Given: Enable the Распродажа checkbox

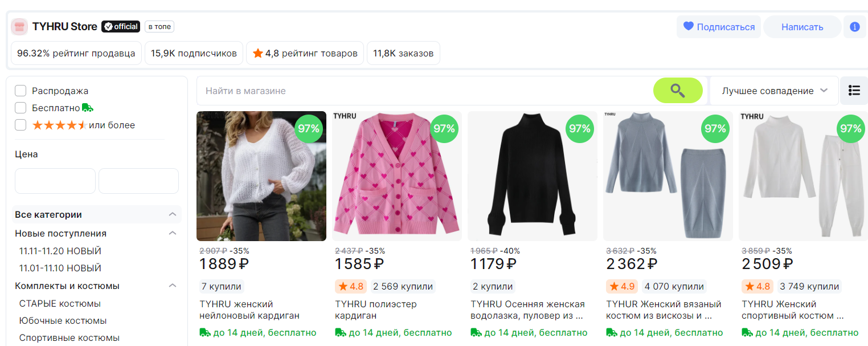Looking at the screenshot, I should pos(21,91).
